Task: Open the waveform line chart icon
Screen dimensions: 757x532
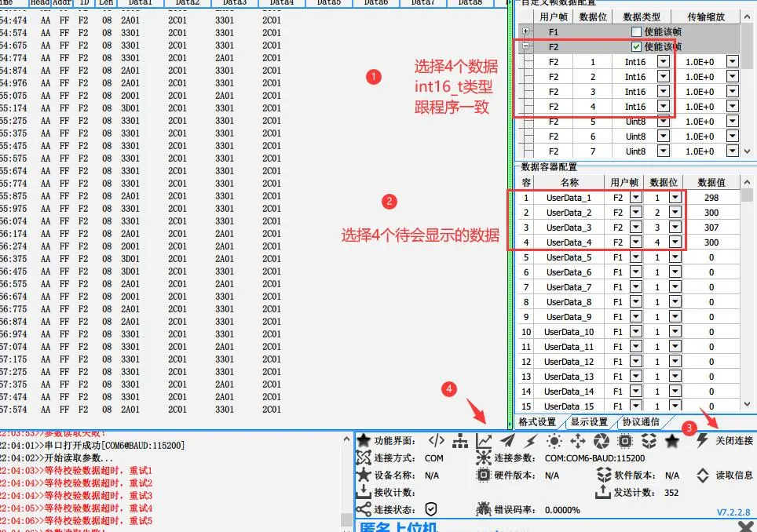Action: (484, 441)
